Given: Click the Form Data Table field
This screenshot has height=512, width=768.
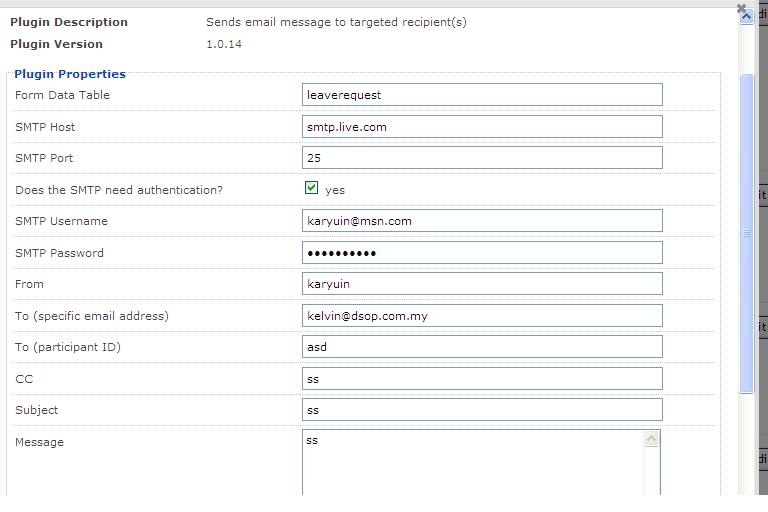Looking at the screenshot, I should [x=482, y=95].
